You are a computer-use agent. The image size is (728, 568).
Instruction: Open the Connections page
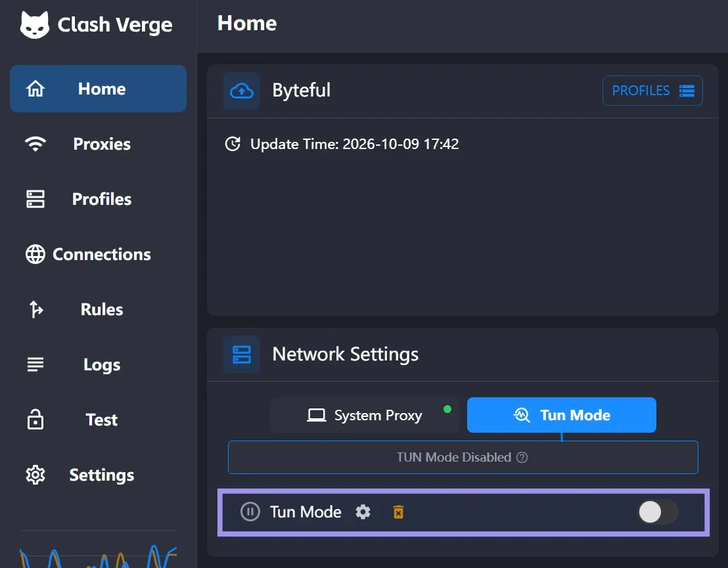[x=98, y=254]
